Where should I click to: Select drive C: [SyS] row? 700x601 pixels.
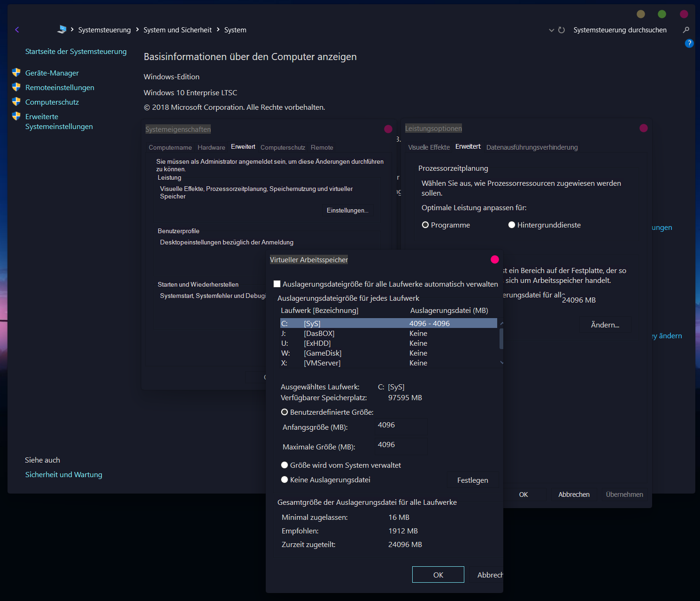pyautogui.click(x=388, y=323)
